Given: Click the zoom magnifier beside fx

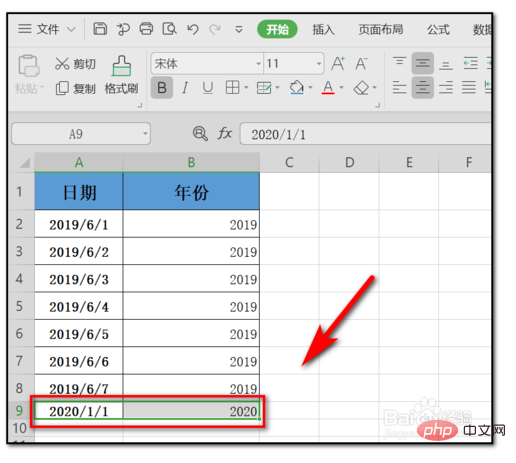Looking at the screenshot, I should click(200, 134).
